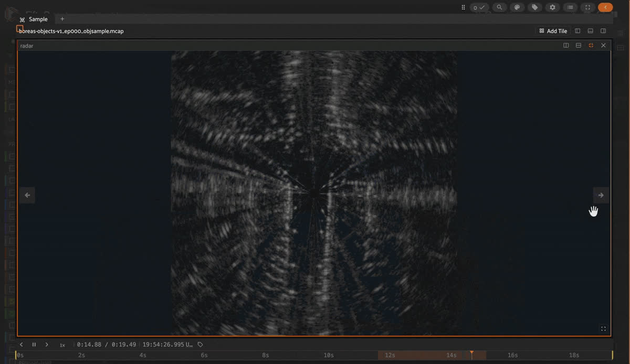Enter fullscreen via the top toolbar icon
This screenshot has width=630, height=364.
click(x=587, y=7)
